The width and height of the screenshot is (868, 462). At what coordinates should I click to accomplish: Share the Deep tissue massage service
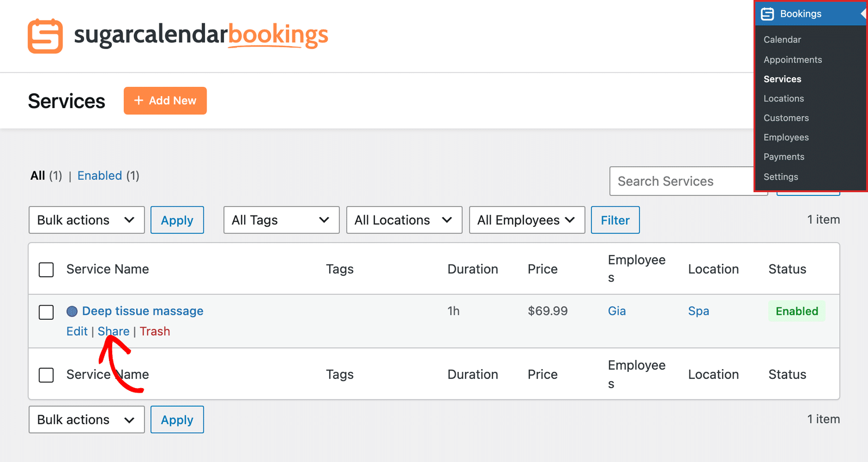click(113, 331)
